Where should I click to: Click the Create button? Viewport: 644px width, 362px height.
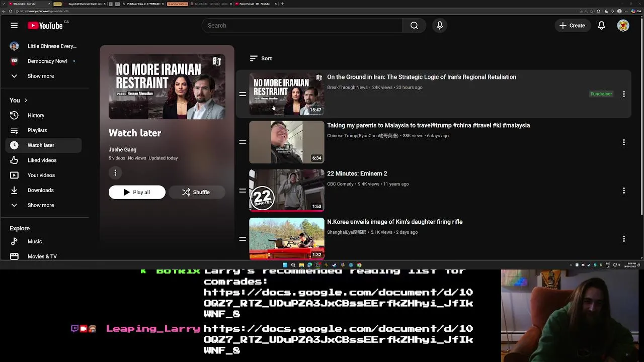tap(573, 26)
